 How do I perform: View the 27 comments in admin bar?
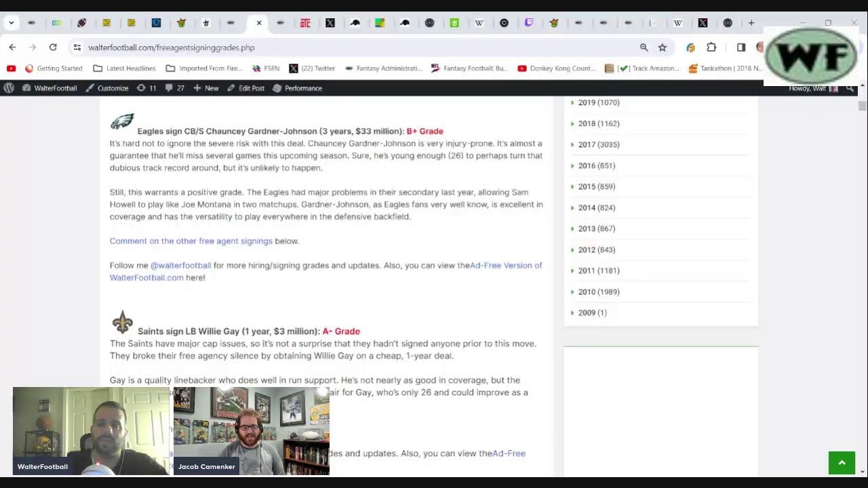click(x=175, y=88)
